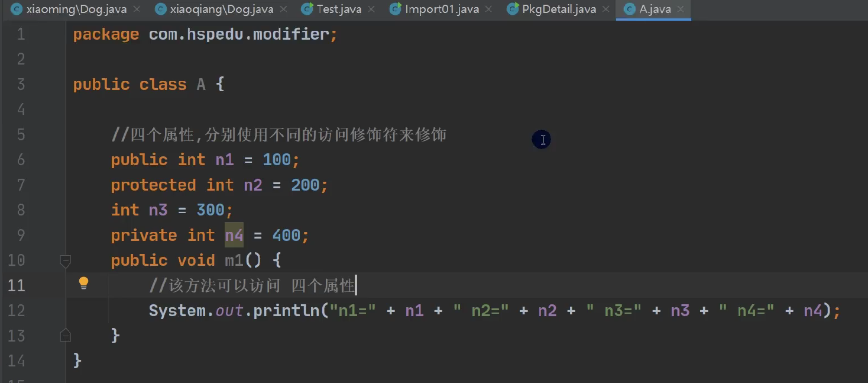Image resolution: width=868 pixels, height=383 pixels.
Task: Open the Test.java tab
Action: pyautogui.click(x=339, y=9)
